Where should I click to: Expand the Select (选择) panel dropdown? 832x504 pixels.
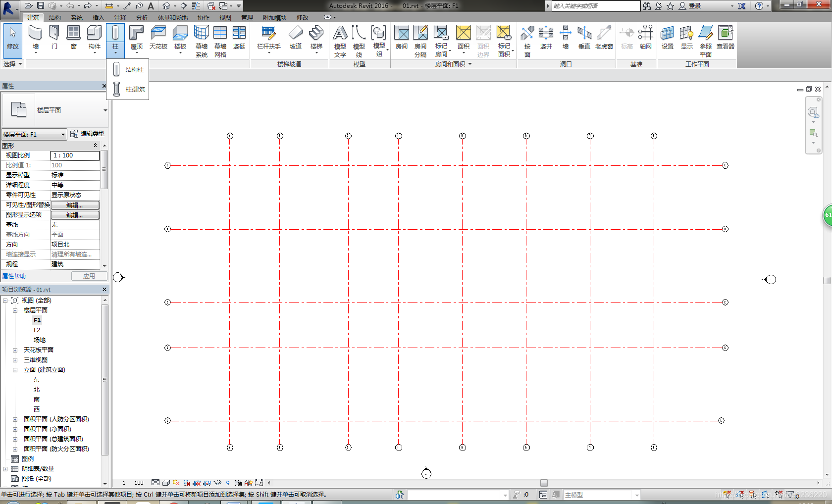click(x=13, y=64)
